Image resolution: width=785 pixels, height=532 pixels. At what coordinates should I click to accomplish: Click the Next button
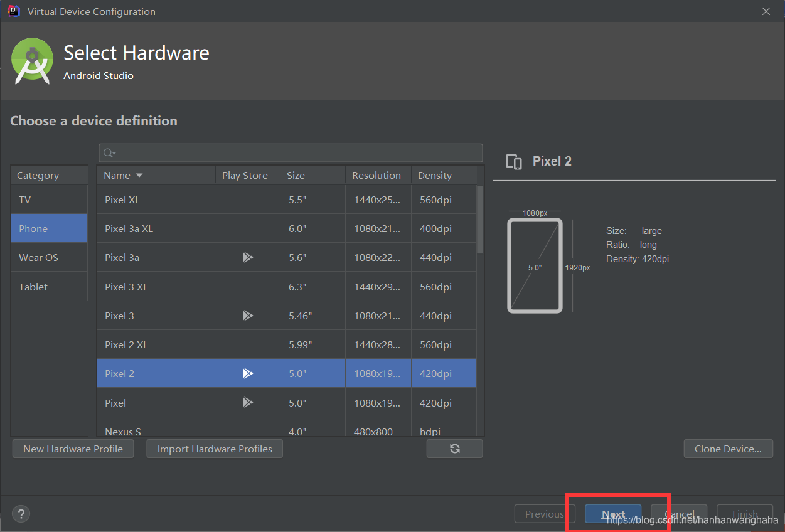click(612, 513)
